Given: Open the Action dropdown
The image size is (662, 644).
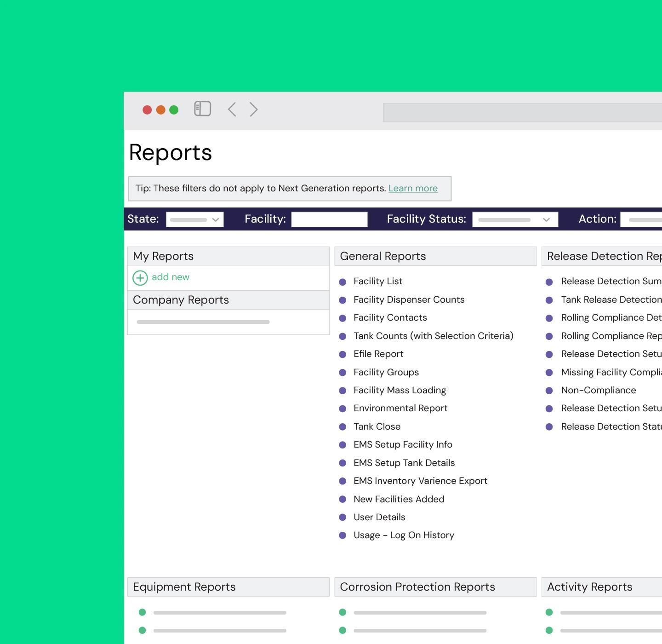Looking at the screenshot, I should (x=641, y=219).
